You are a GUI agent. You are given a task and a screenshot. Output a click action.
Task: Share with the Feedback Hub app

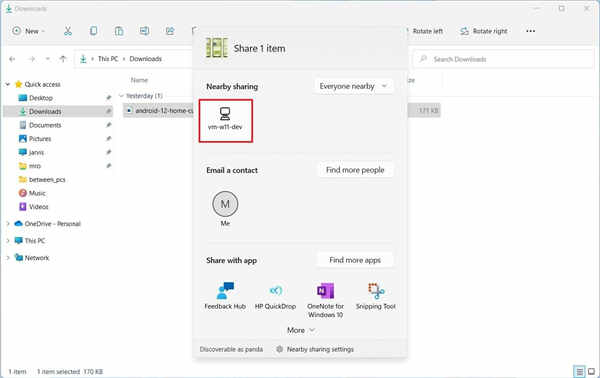pos(225,296)
